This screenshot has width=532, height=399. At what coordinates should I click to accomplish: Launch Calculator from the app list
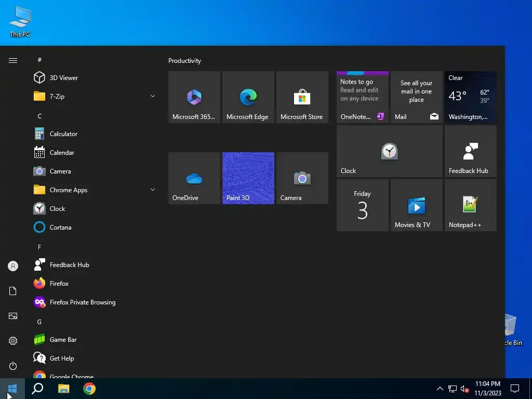pos(94,134)
